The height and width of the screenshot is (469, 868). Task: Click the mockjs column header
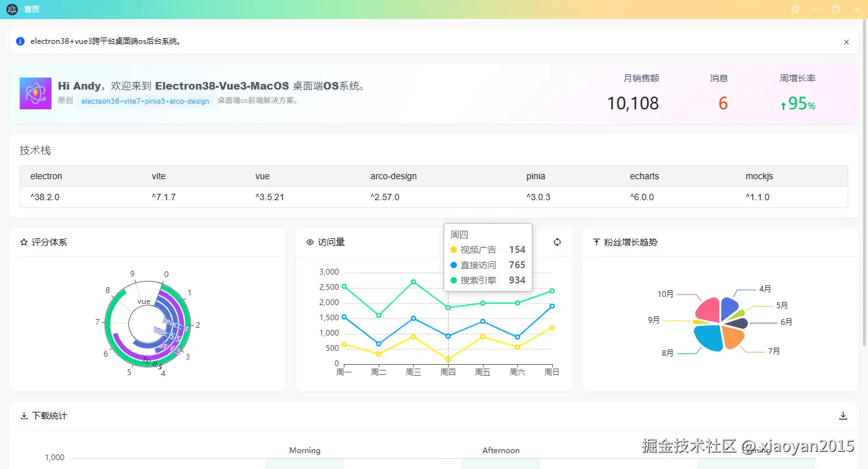[x=759, y=176]
